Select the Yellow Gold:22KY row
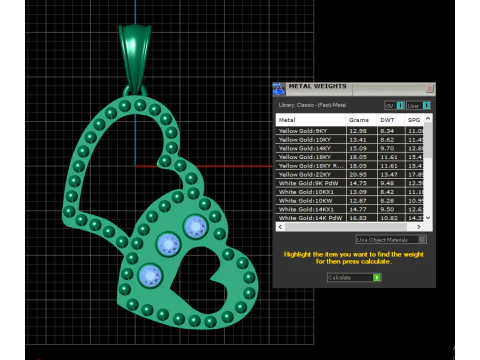This screenshot has width=480, height=360. pos(350,174)
